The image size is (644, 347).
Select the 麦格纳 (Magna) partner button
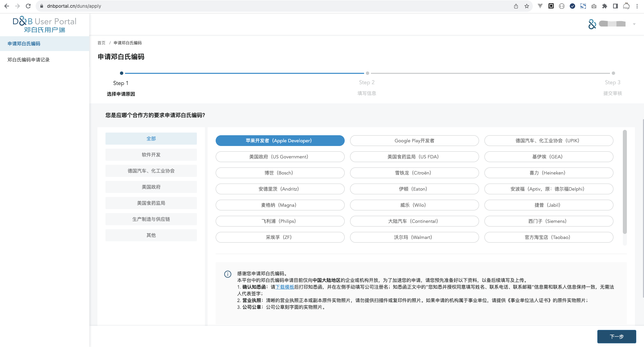(x=280, y=205)
